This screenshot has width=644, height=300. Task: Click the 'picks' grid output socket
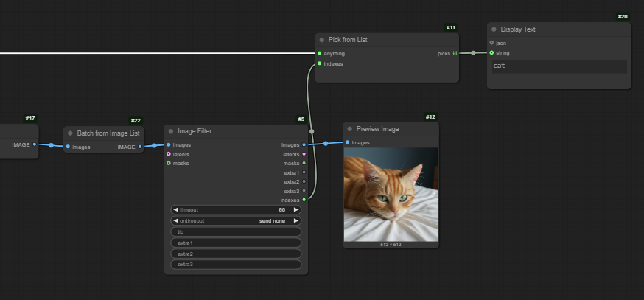(455, 53)
